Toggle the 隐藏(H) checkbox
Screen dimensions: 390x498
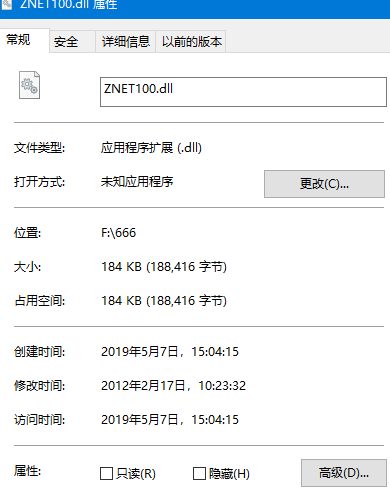199,473
